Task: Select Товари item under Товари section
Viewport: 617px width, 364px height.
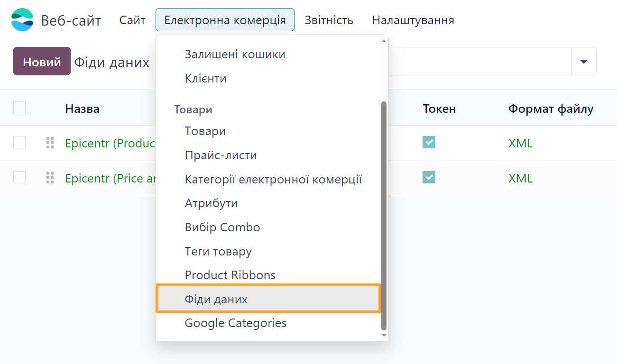Action: (268, 131)
